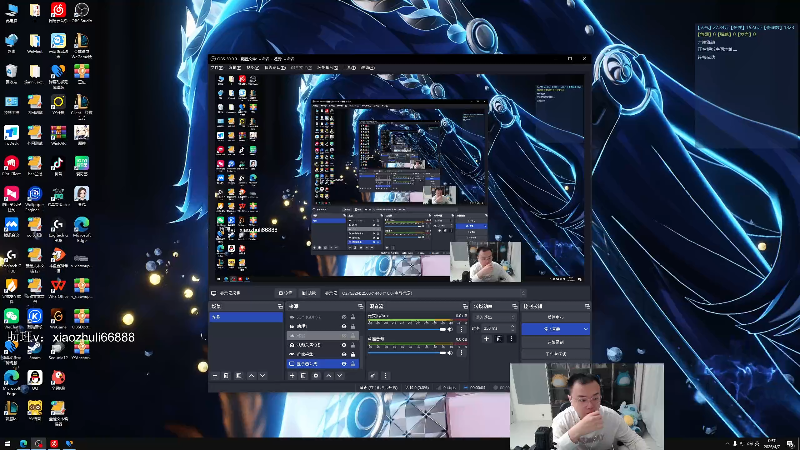Move the selected scene up
This screenshot has width=800, height=450.
[251, 376]
